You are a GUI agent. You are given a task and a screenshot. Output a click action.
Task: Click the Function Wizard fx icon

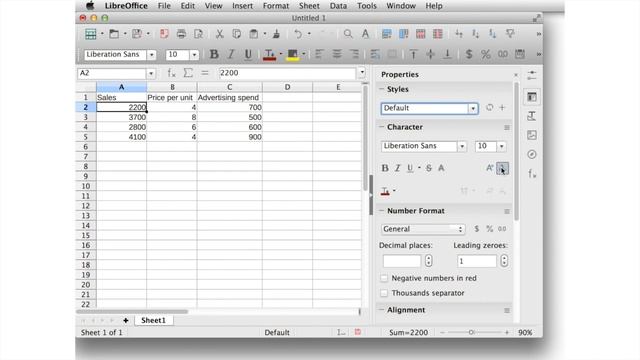[x=171, y=73]
